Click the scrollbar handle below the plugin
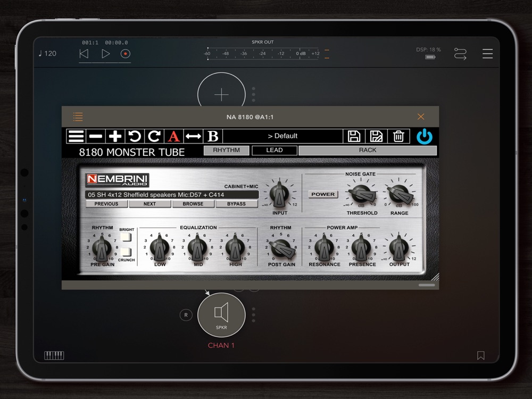 point(427,285)
